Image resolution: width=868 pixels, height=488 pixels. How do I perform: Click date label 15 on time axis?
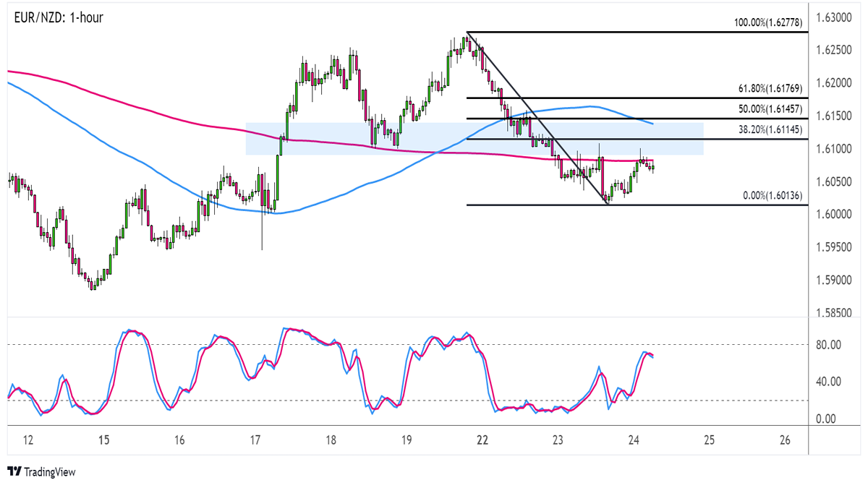104,440
